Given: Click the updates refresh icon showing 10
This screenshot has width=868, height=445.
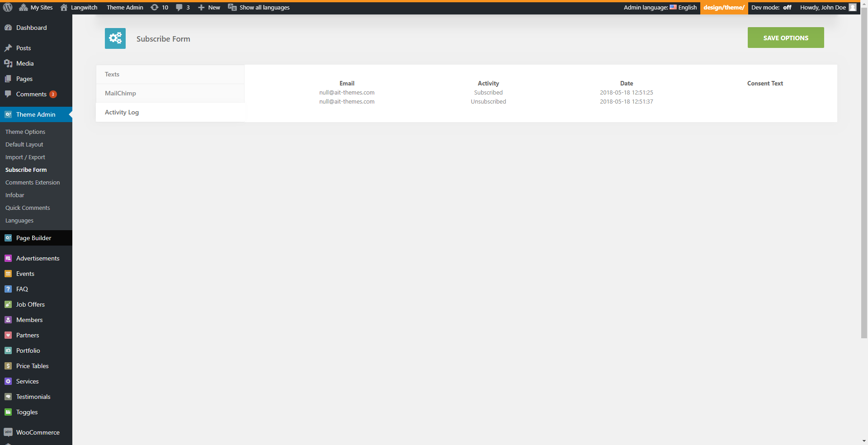Looking at the screenshot, I should (154, 7).
